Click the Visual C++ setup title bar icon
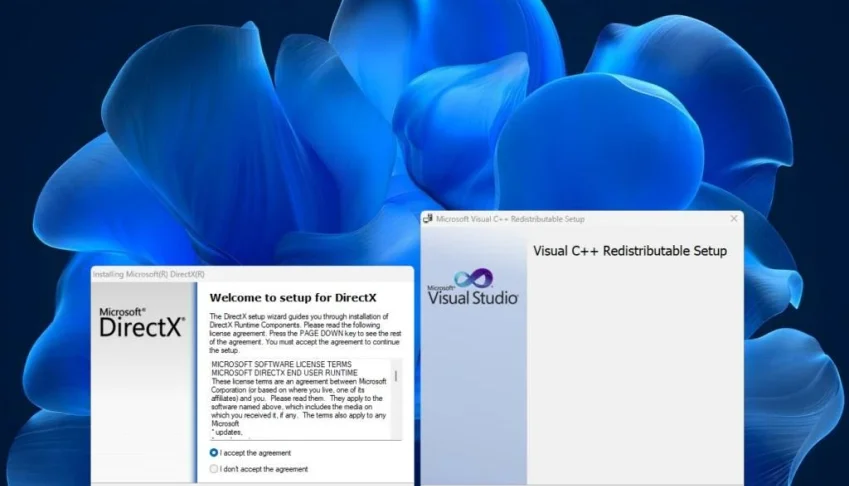 (428, 219)
